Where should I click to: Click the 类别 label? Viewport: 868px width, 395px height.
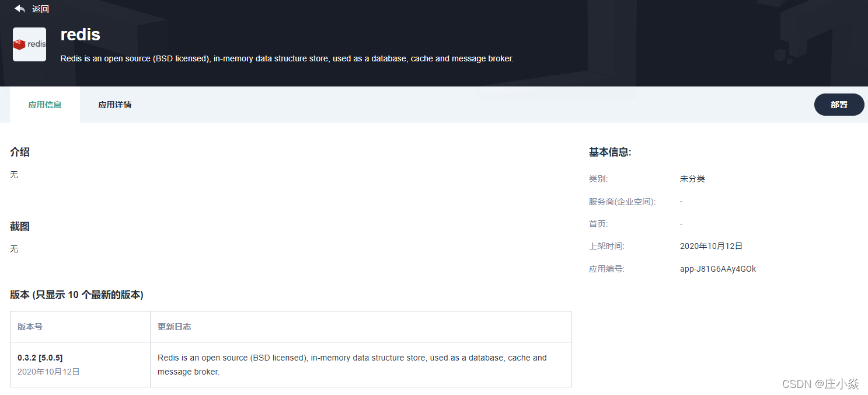598,179
